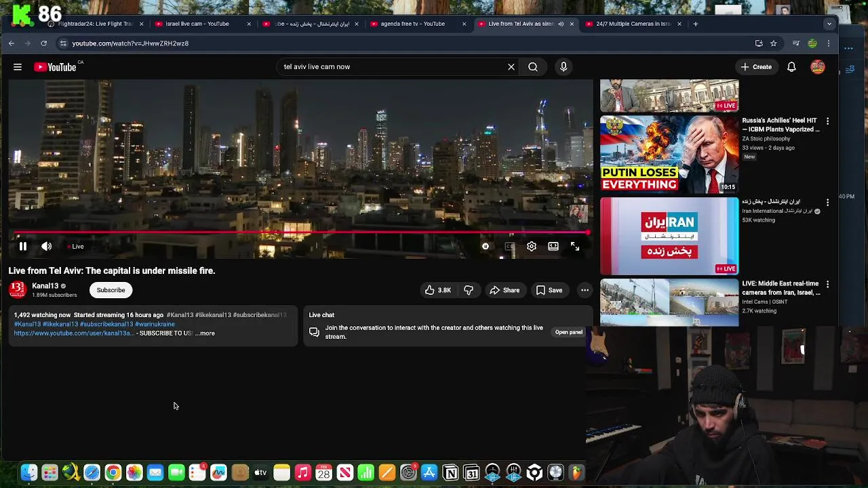The height and width of the screenshot is (488, 868).
Task: Toggle closed captions in the player
Action: click(x=509, y=247)
